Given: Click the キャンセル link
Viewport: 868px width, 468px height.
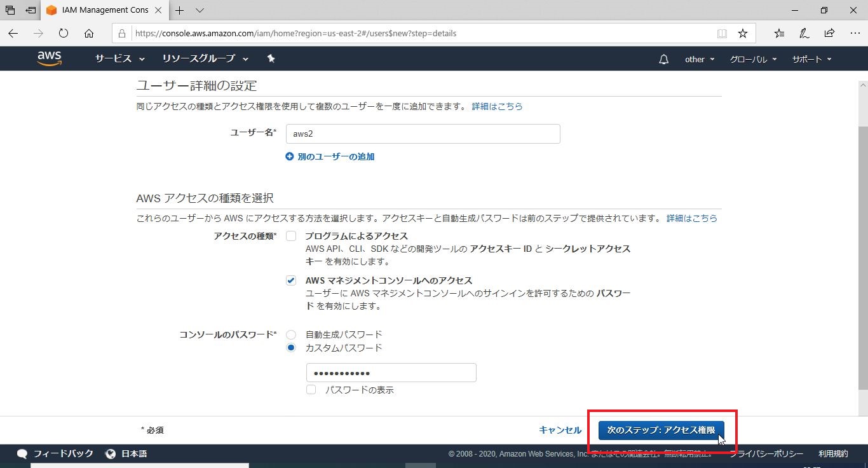Looking at the screenshot, I should [x=560, y=430].
